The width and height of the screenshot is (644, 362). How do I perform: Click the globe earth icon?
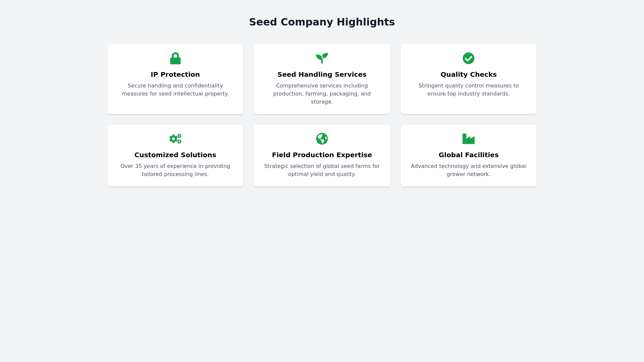point(322,139)
